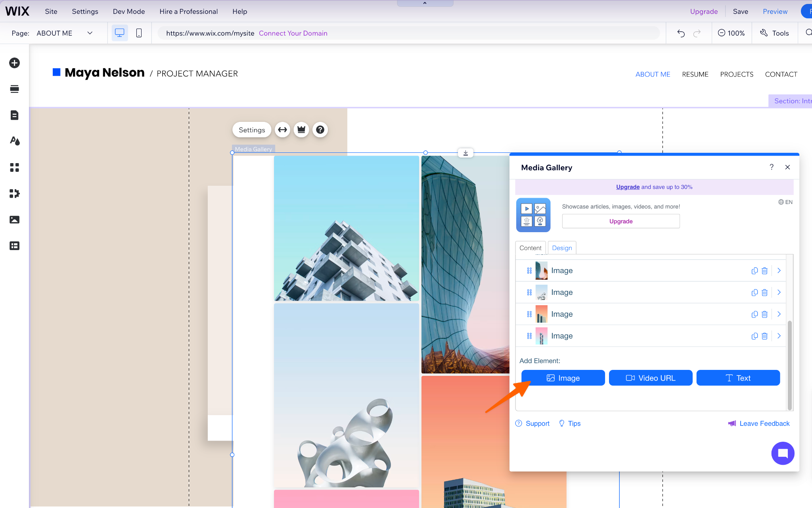This screenshot has width=812, height=508.
Task: Click the Video URL button
Action: point(651,378)
